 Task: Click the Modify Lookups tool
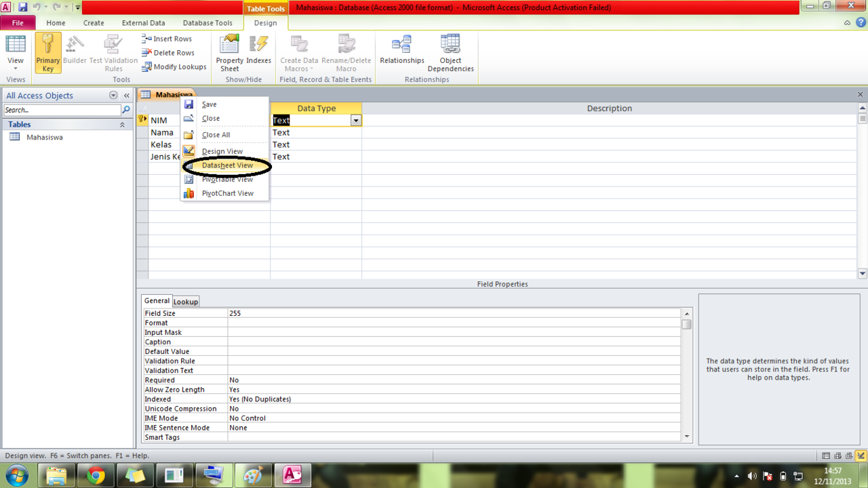coord(174,66)
